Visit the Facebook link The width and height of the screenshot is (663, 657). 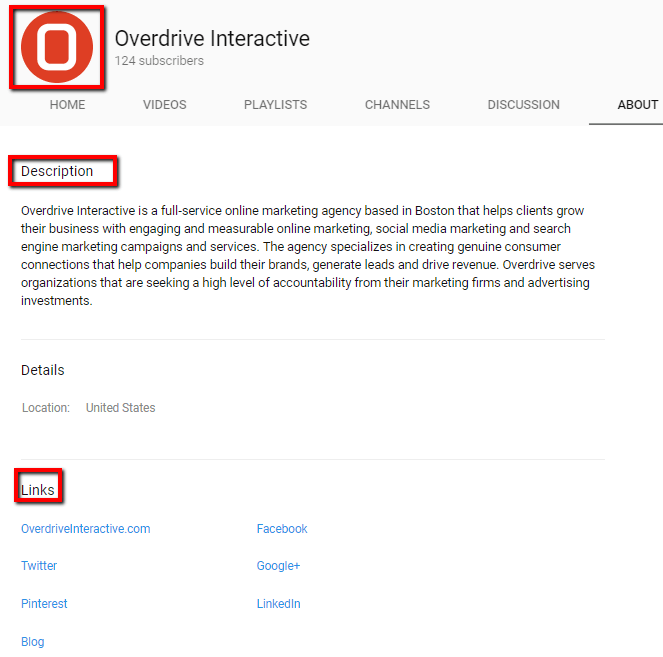click(x=282, y=528)
